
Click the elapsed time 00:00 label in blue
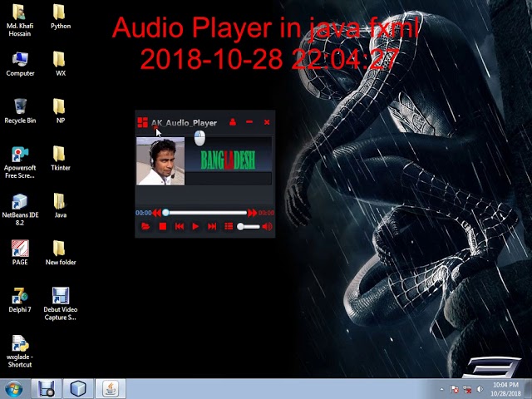tap(144, 213)
